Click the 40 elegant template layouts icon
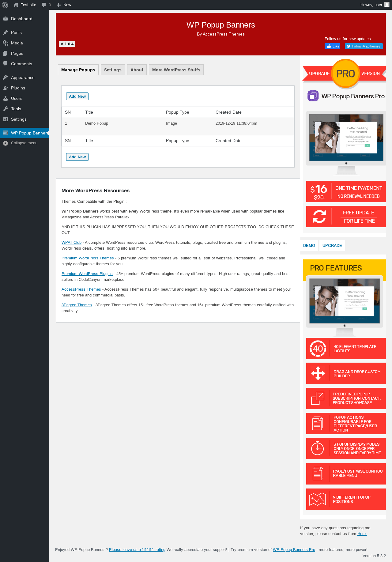 pyautogui.click(x=318, y=349)
